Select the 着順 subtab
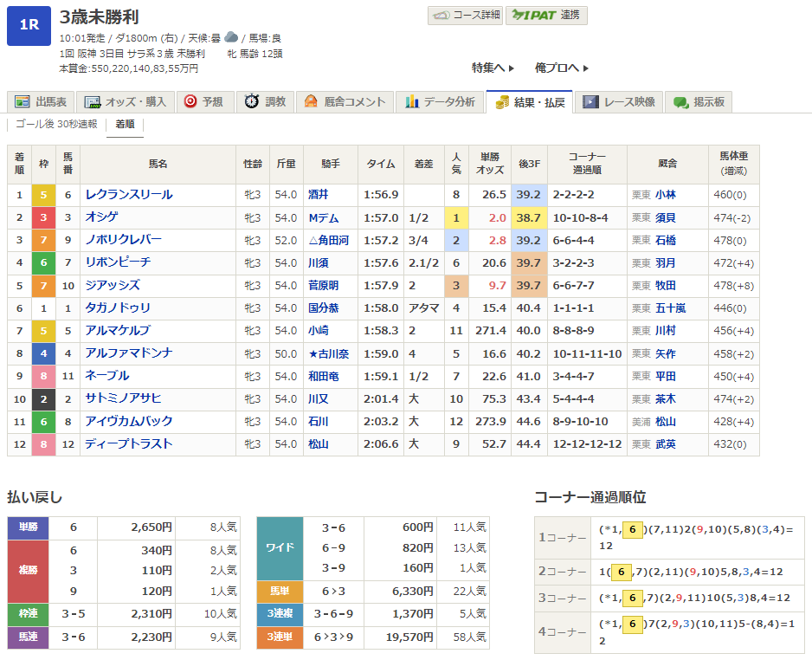The height and width of the screenshot is (660, 812). pos(125,125)
